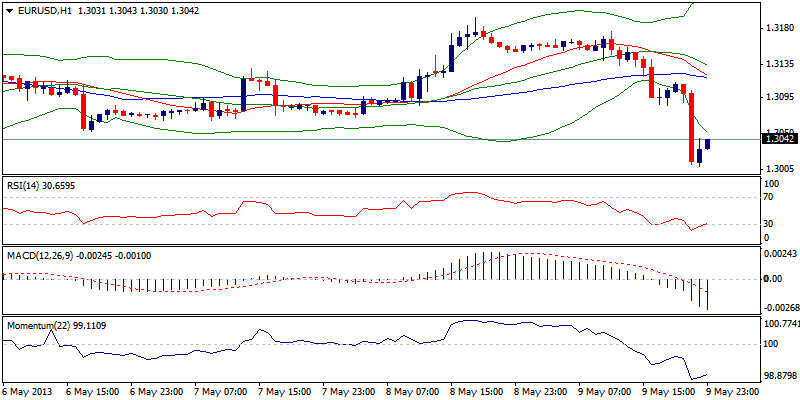
Task: Click the MACD -0.00268 scale value
Action: (x=781, y=308)
